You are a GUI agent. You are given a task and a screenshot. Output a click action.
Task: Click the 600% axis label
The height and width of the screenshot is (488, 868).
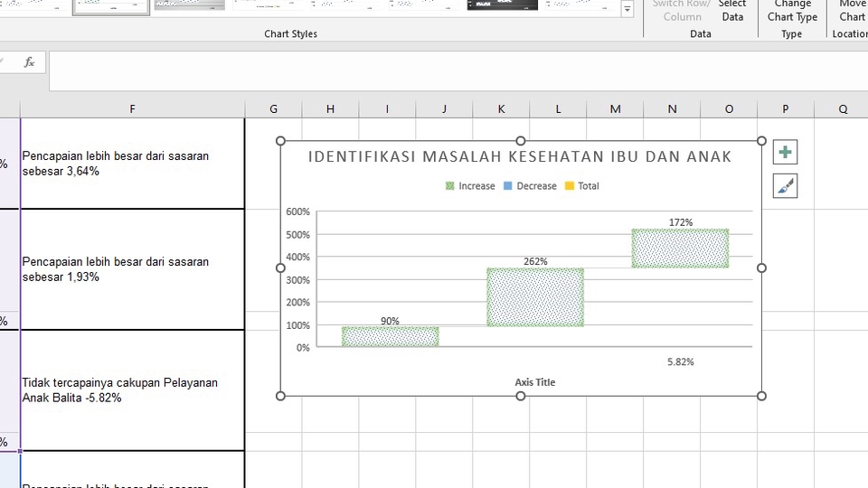297,211
